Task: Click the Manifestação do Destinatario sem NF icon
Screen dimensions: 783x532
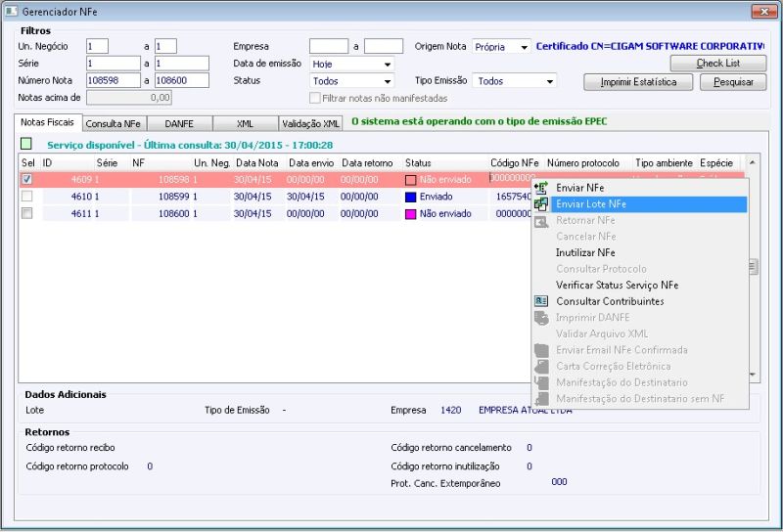Action: click(541, 398)
